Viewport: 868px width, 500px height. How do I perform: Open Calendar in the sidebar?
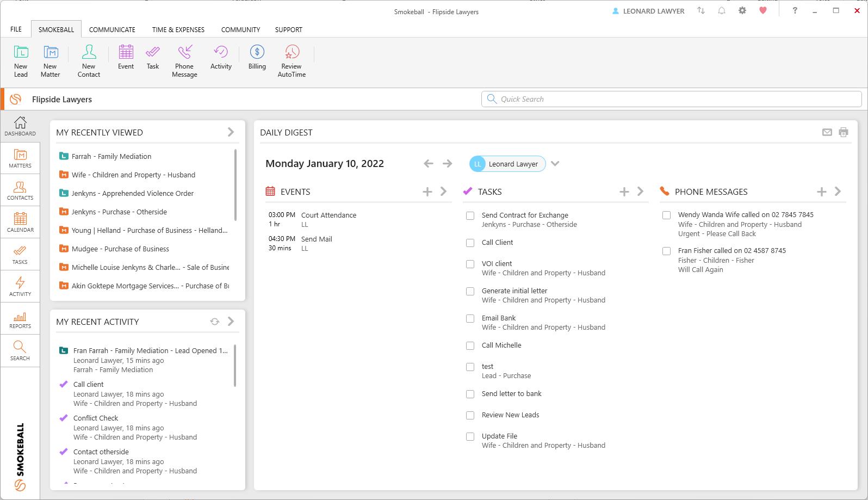[x=20, y=223]
